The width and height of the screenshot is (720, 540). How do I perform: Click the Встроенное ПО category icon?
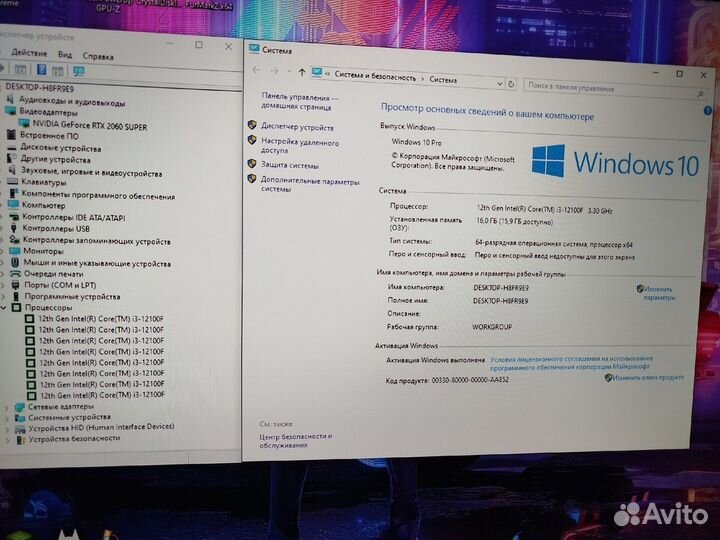[11, 135]
